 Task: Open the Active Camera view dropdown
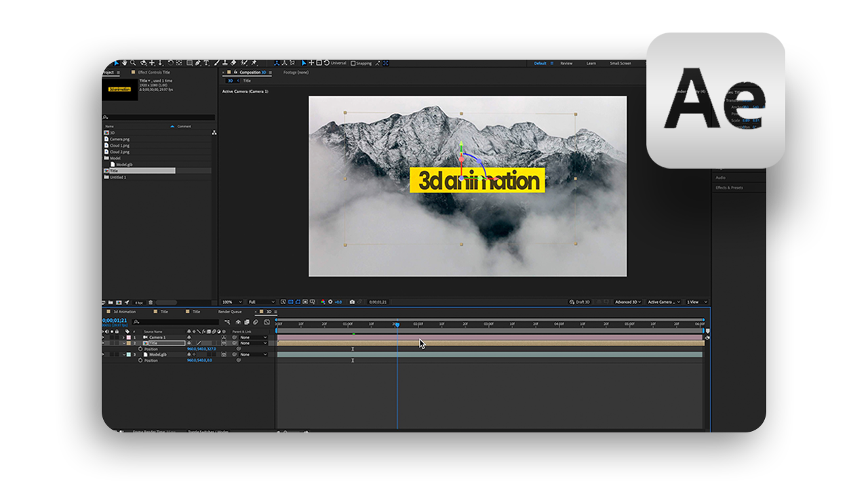(664, 302)
